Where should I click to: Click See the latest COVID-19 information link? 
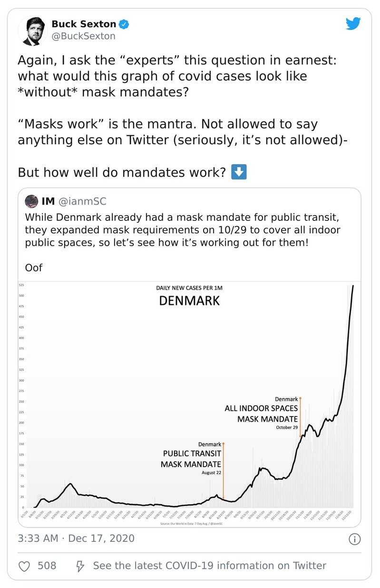[209, 566]
